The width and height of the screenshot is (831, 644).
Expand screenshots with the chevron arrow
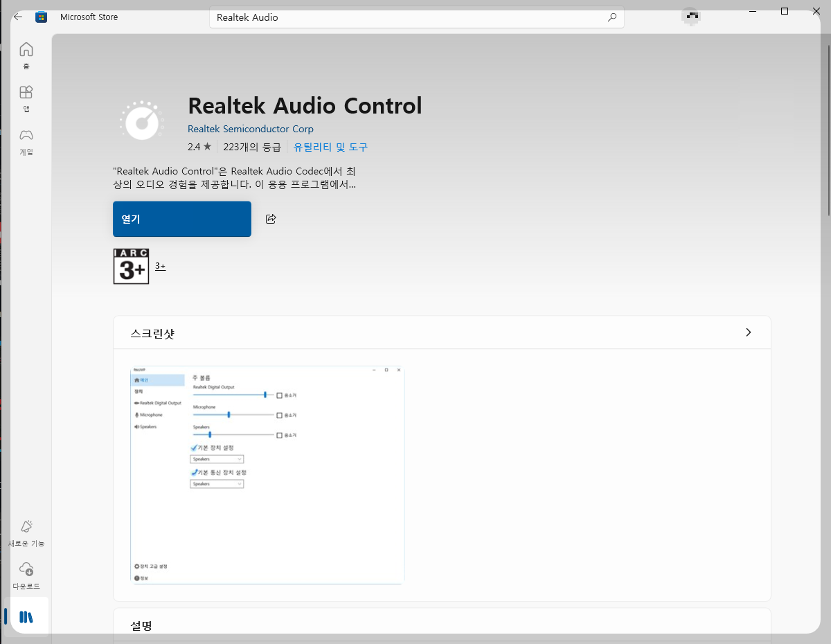(x=748, y=332)
